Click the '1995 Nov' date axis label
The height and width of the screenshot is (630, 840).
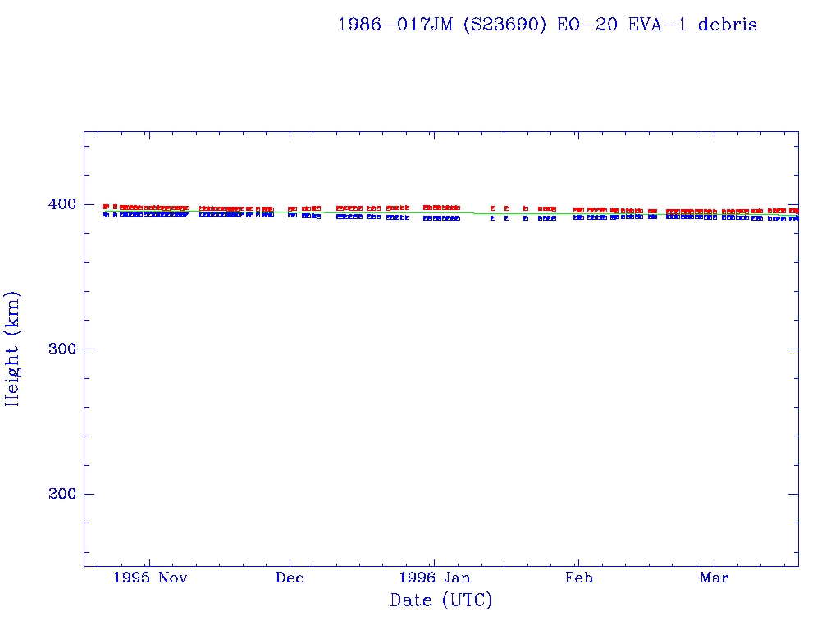pyautogui.click(x=150, y=577)
